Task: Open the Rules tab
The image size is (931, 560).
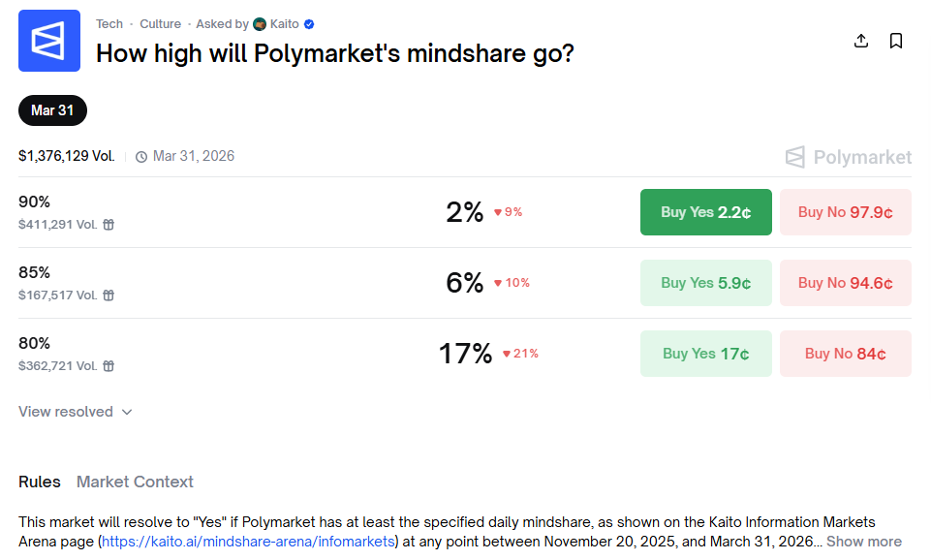Action: (40, 482)
